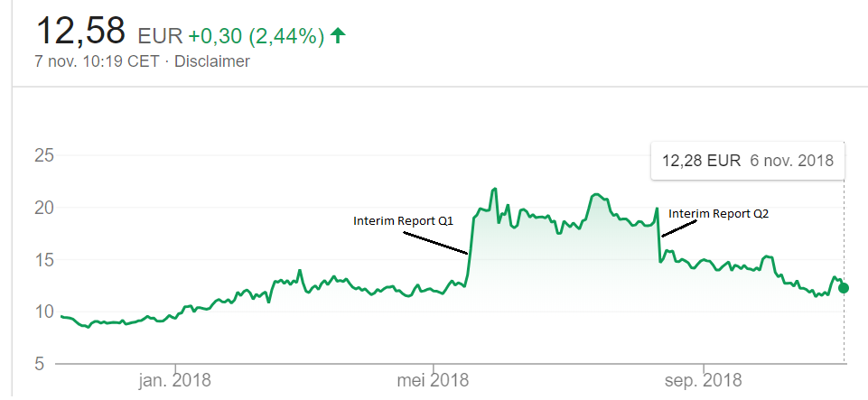
Task: Click the green up arrow icon
Action: [x=339, y=36]
